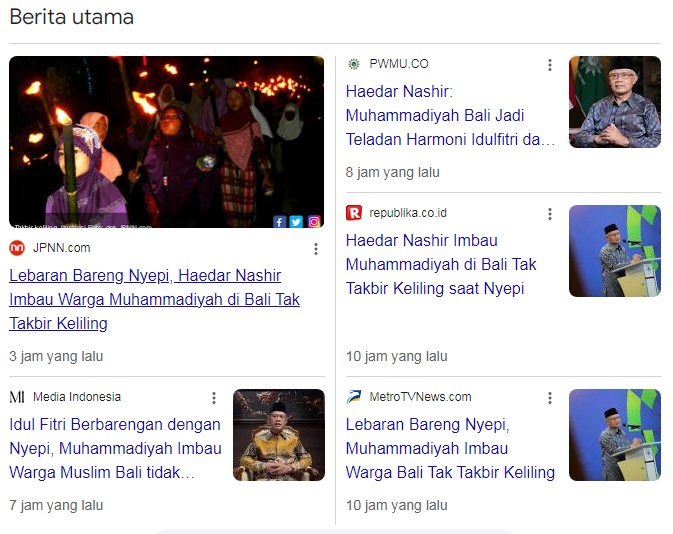
Task: Click the 'republika.co.id' source name
Action: pyautogui.click(x=408, y=213)
